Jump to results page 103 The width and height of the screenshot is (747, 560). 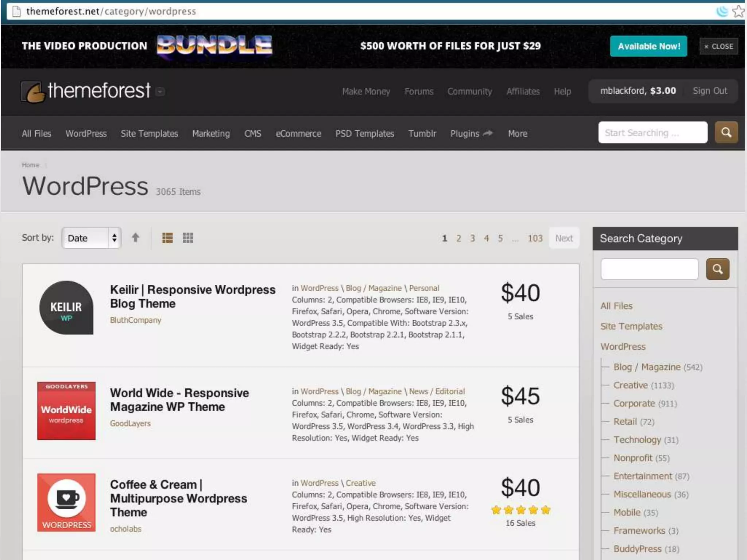pyautogui.click(x=535, y=238)
